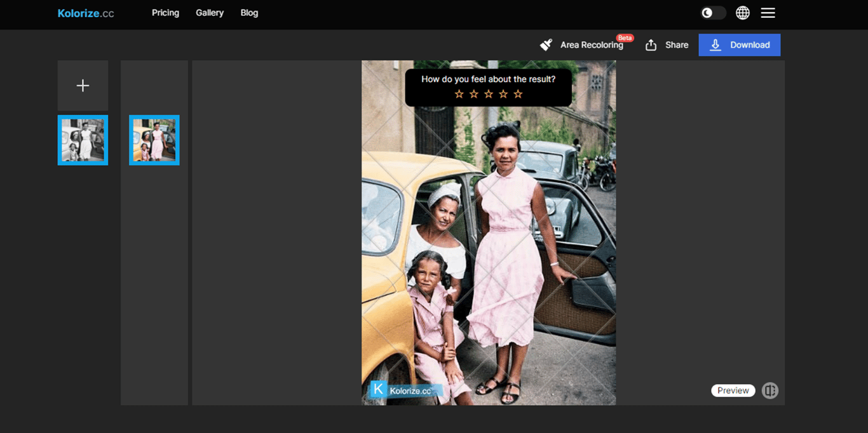Open the language globe selector
The image size is (868, 433).
pyautogui.click(x=742, y=13)
